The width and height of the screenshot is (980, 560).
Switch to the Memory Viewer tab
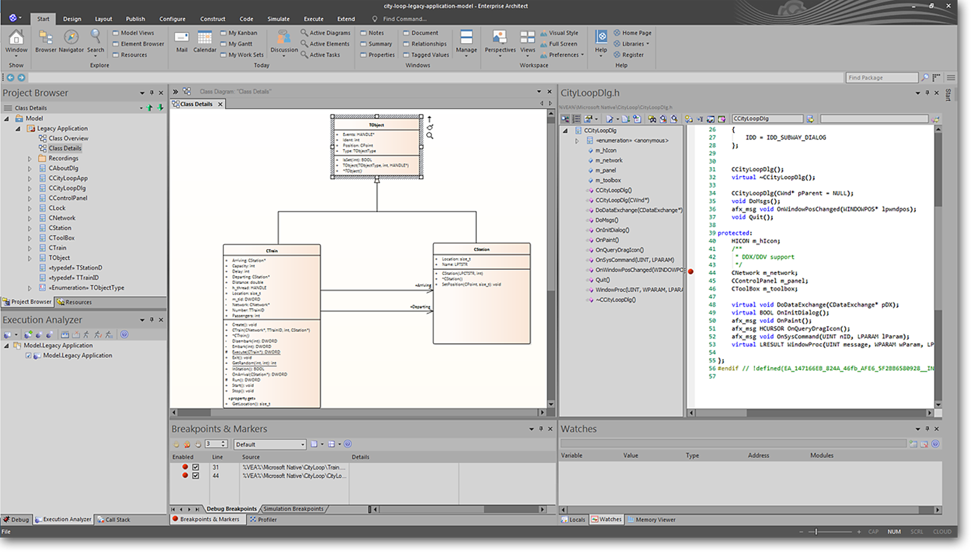click(x=651, y=520)
